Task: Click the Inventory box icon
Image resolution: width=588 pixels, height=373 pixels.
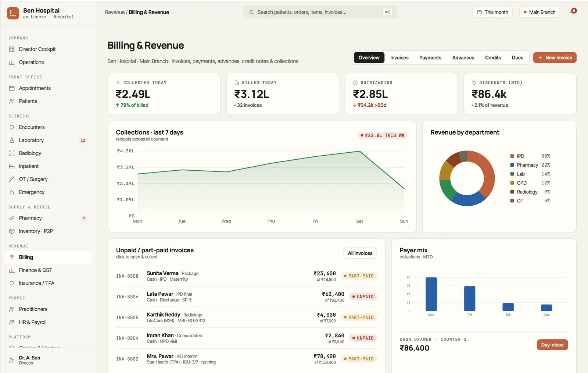Action: tap(12, 231)
